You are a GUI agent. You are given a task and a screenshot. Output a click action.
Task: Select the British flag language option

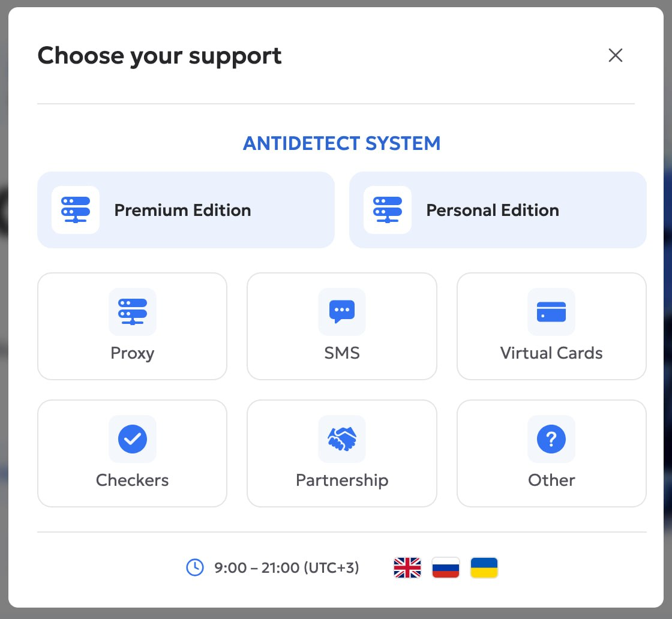pos(407,567)
